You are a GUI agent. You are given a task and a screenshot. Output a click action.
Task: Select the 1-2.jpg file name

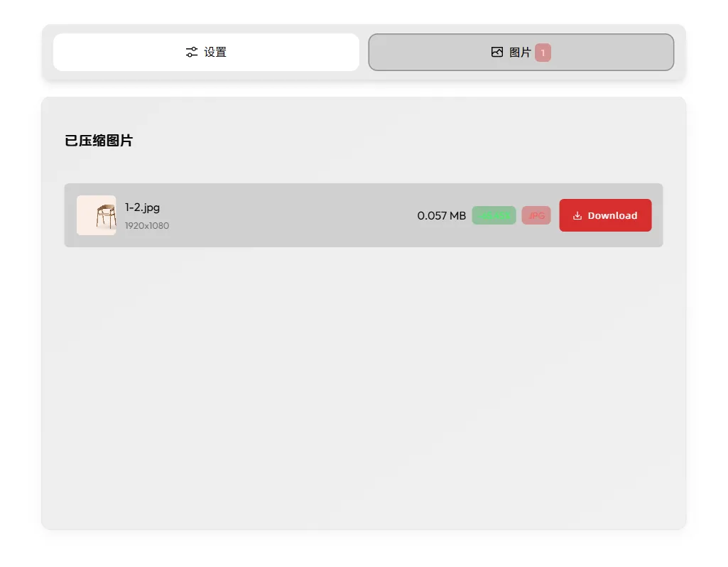coord(142,207)
